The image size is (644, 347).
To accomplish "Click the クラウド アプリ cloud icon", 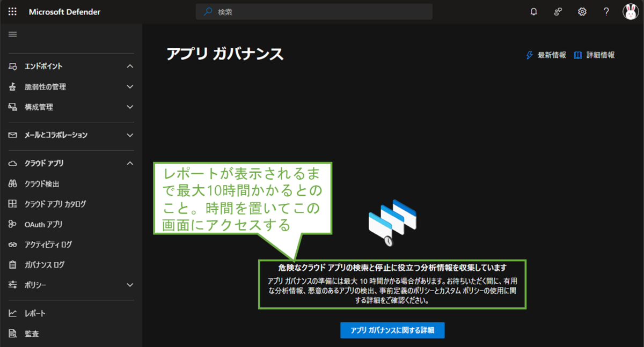I will tap(13, 164).
